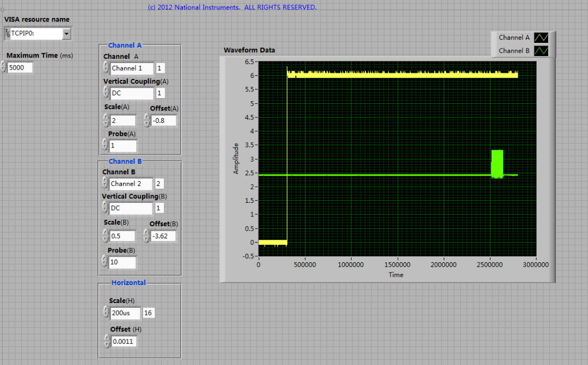Select the Channel A ring showing Channel 1
588x365 pixels.
point(132,68)
